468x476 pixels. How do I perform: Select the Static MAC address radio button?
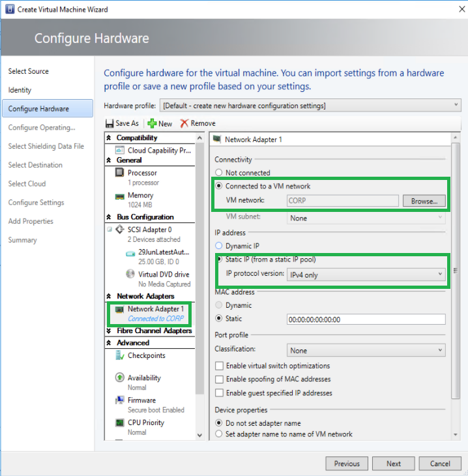pyautogui.click(x=218, y=318)
